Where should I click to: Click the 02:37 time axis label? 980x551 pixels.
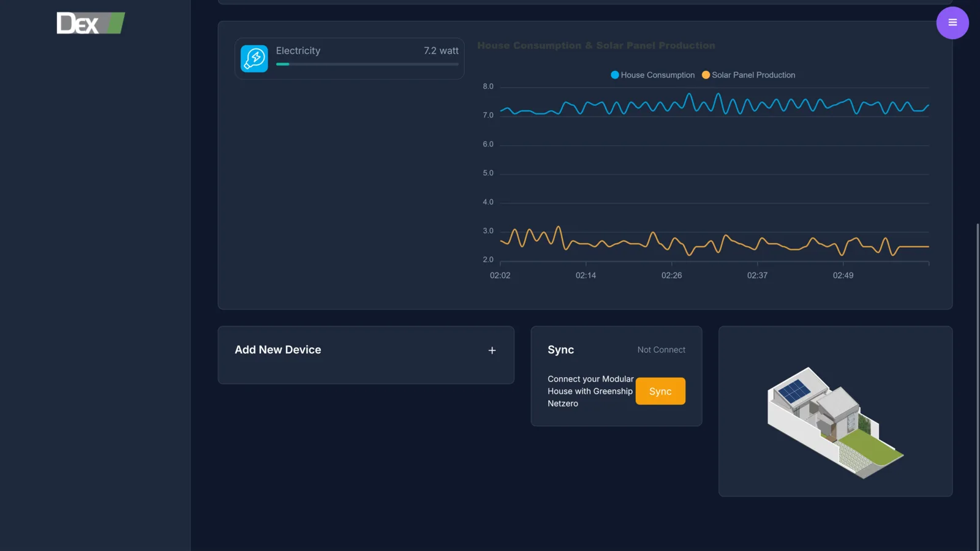(x=757, y=275)
